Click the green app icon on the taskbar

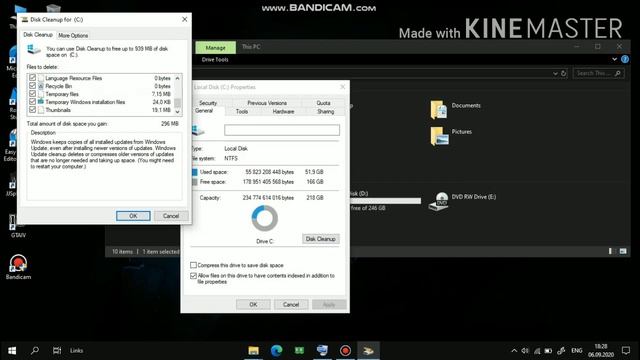click(299, 351)
